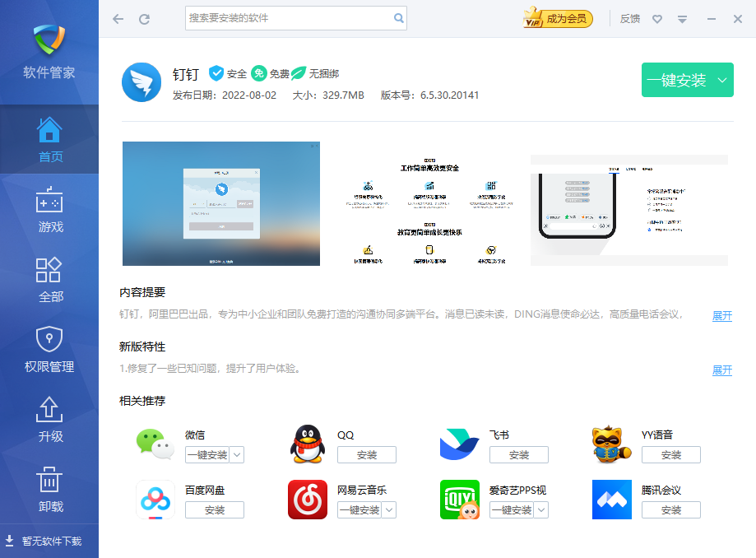Open 权限管理 permission management
Image resolution: width=756 pixels, height=558 pixels.
(49, 349)
